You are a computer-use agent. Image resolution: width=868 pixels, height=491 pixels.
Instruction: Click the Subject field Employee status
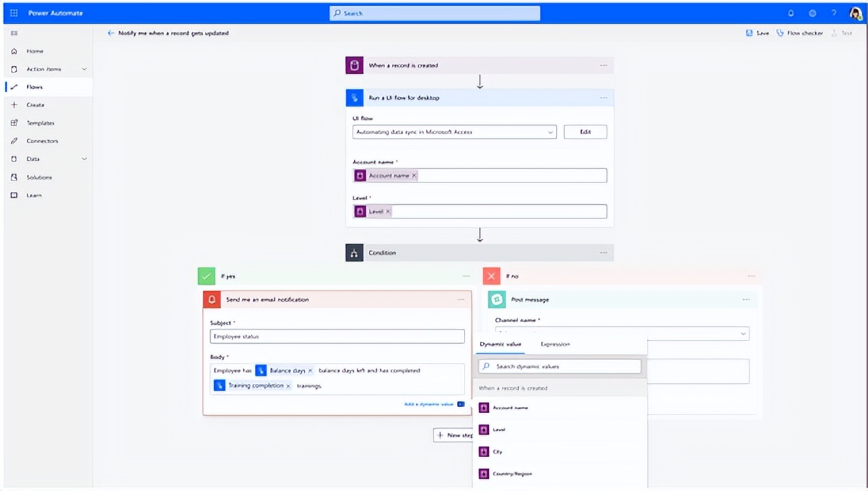click(337, 336)
